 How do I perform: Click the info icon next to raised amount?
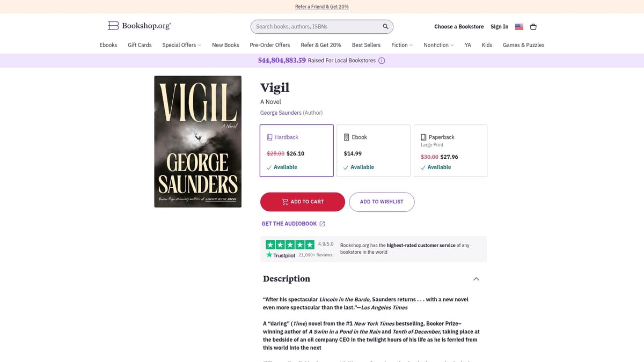click(381, 60)
